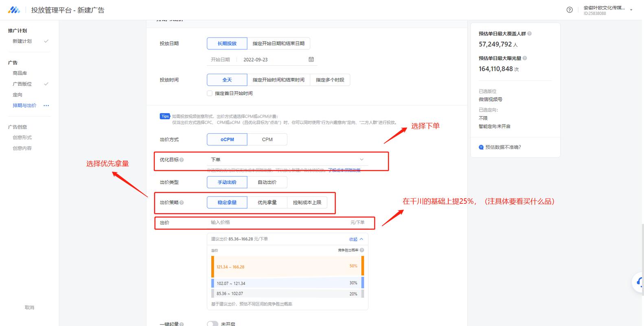This screenshot has width=644, height=326.
Task: Click the platform logo at top left
Action: point(14,10)
